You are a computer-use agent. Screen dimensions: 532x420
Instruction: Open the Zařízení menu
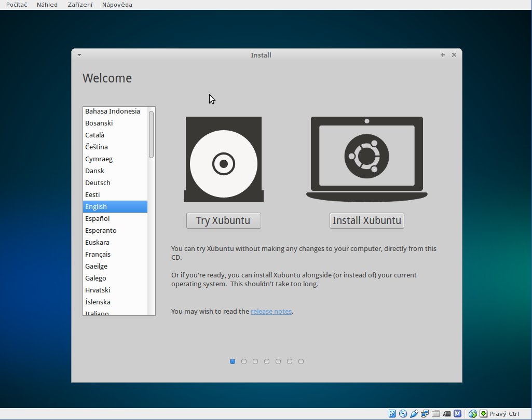coord(80,5)
